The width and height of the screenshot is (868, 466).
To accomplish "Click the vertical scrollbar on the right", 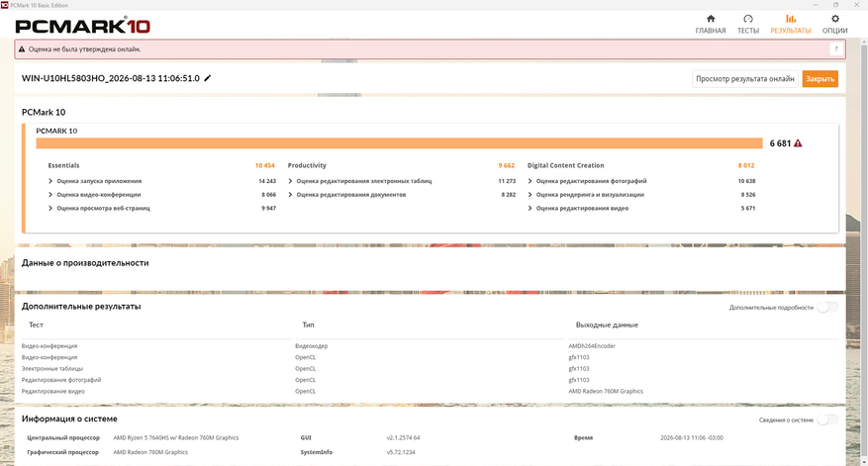I will [864, 252].
